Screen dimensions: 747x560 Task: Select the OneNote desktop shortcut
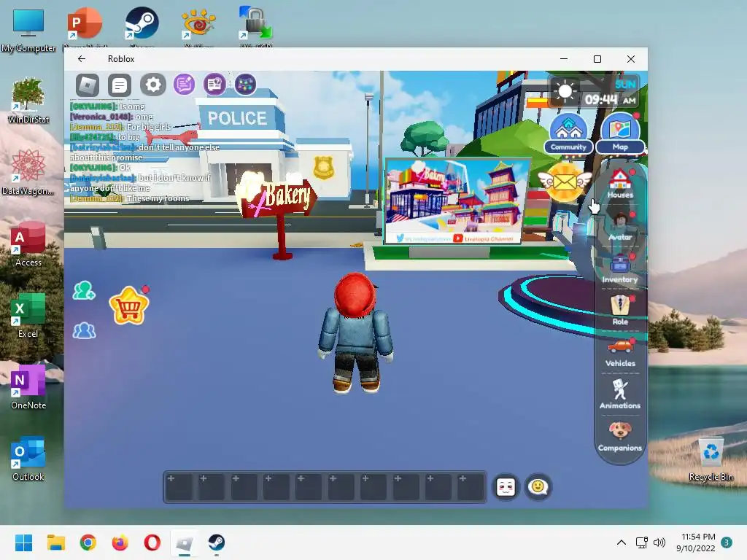(28, 386)
